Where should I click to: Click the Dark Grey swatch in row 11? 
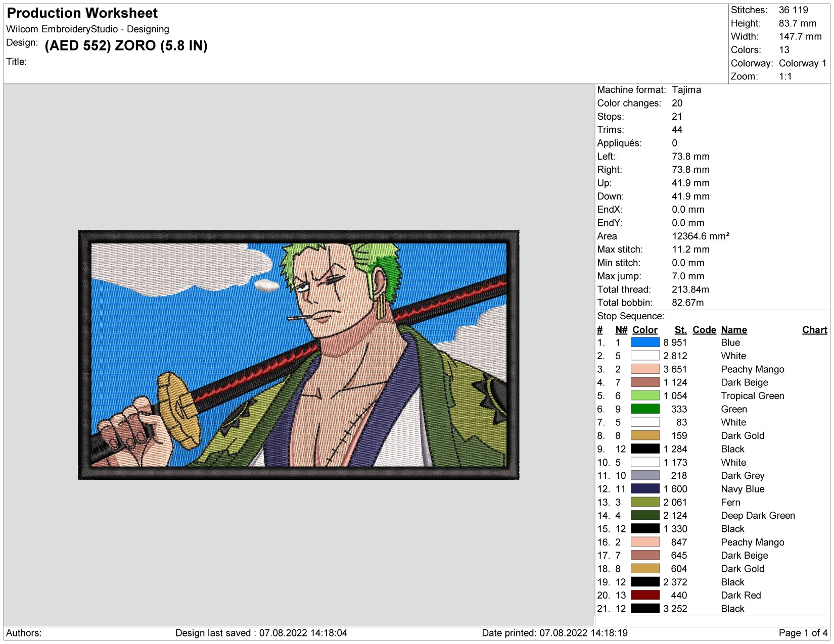(645, 475)
